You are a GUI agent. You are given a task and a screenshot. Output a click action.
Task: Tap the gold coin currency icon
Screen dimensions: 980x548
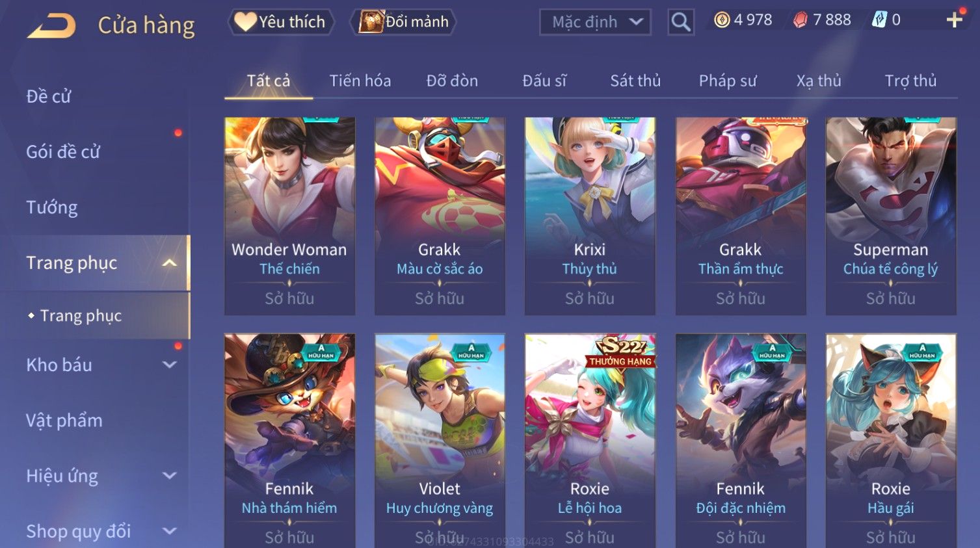[722, 20]
